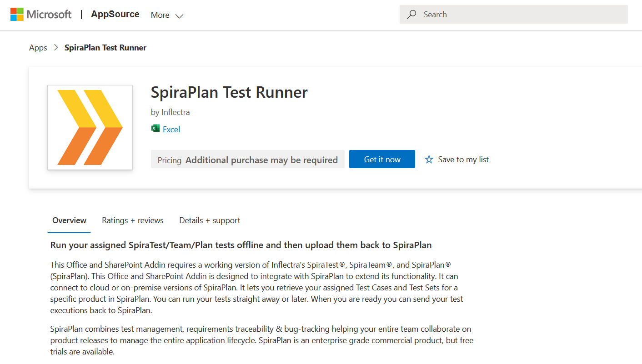
Task: Expand the More menu
Action: pos(167,15)
